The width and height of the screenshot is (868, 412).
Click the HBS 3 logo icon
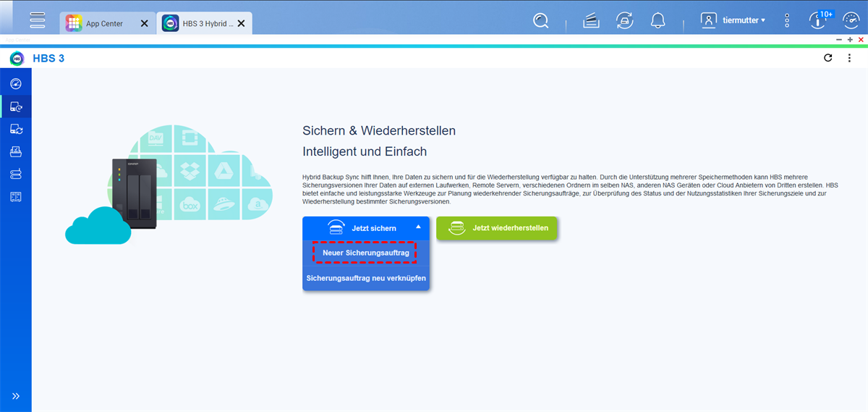click(x=17, y=58)
